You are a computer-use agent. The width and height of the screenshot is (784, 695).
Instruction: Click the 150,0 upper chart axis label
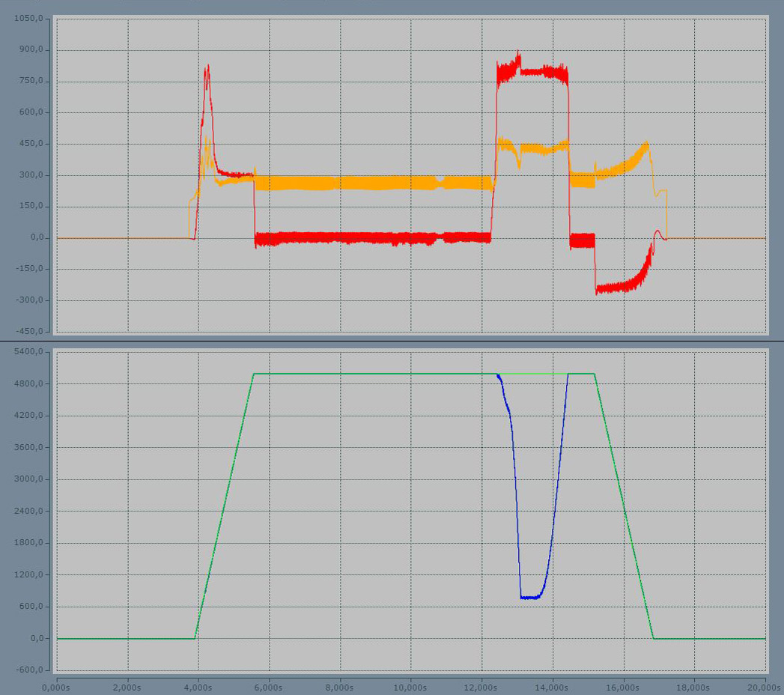tap(31, 206)
